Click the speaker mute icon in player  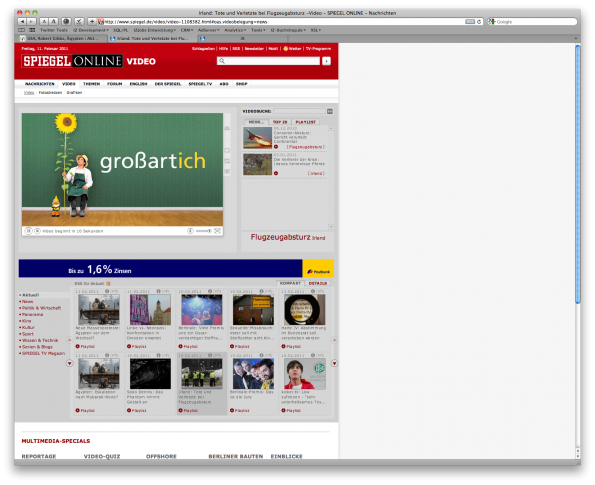tap(190, 231)
